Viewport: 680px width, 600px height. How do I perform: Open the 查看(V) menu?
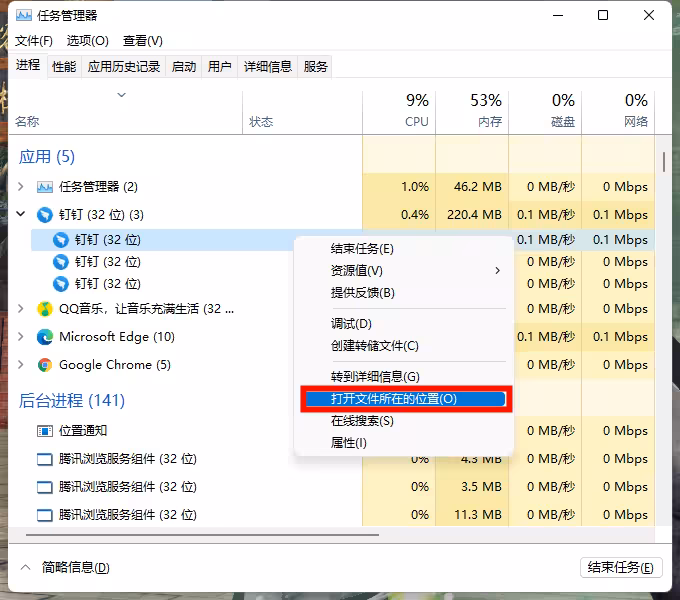click(x=143, y=41)
